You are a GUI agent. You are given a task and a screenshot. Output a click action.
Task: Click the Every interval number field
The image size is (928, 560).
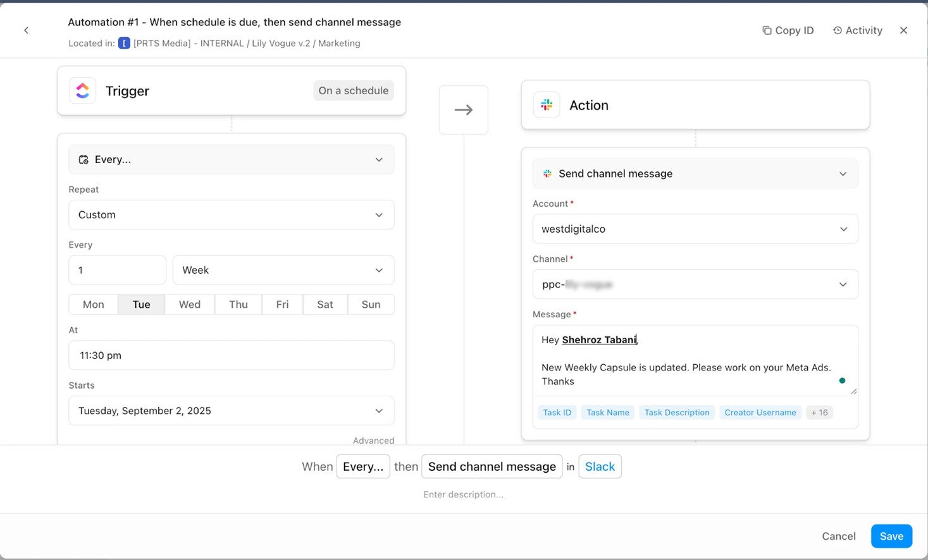click(x=117, y=270)
